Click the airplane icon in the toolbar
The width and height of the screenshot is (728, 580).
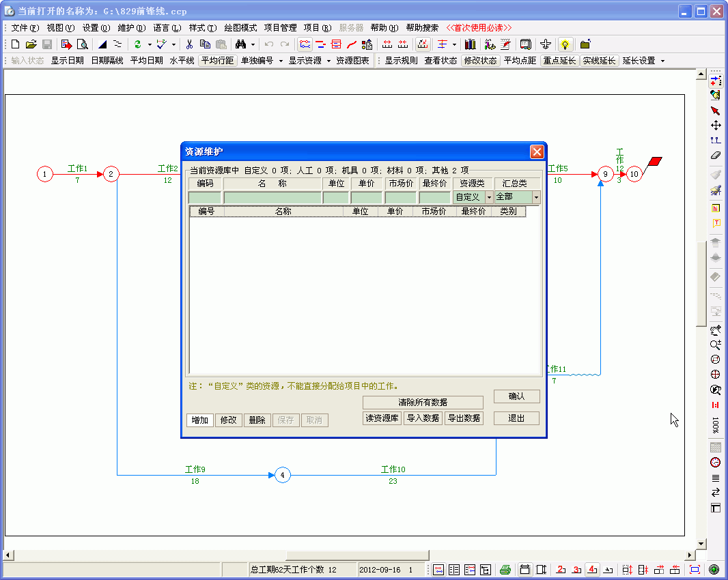coord(546,44)
